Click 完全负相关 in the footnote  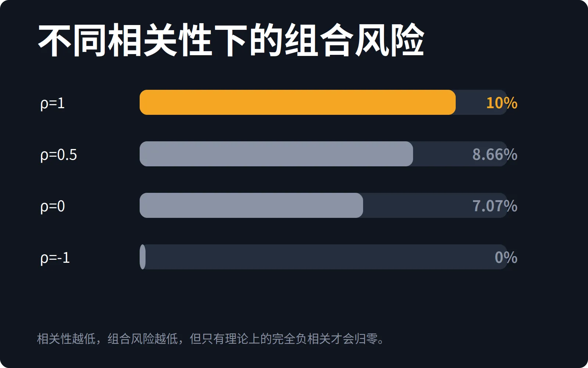click(x=301, y=339)
